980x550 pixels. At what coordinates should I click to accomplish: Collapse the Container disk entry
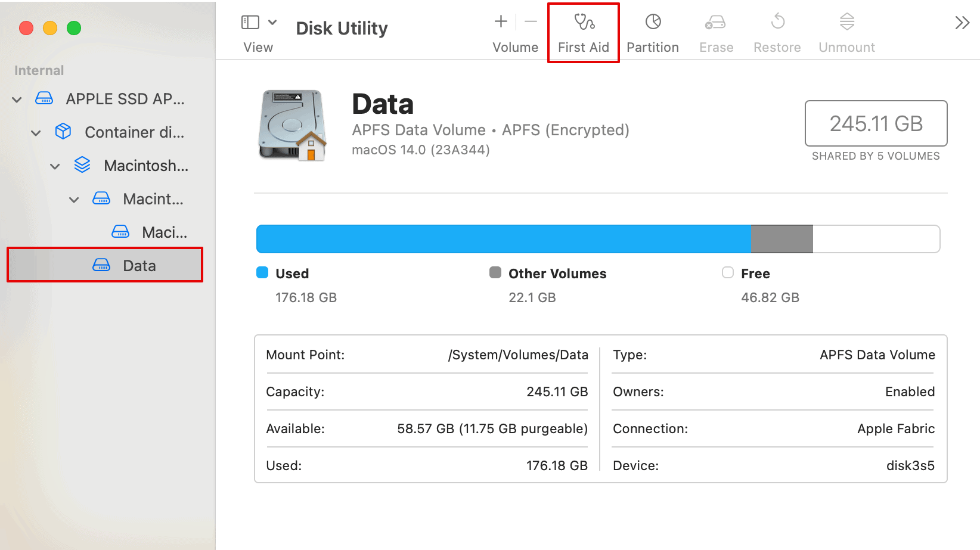[x=36, y=133]
